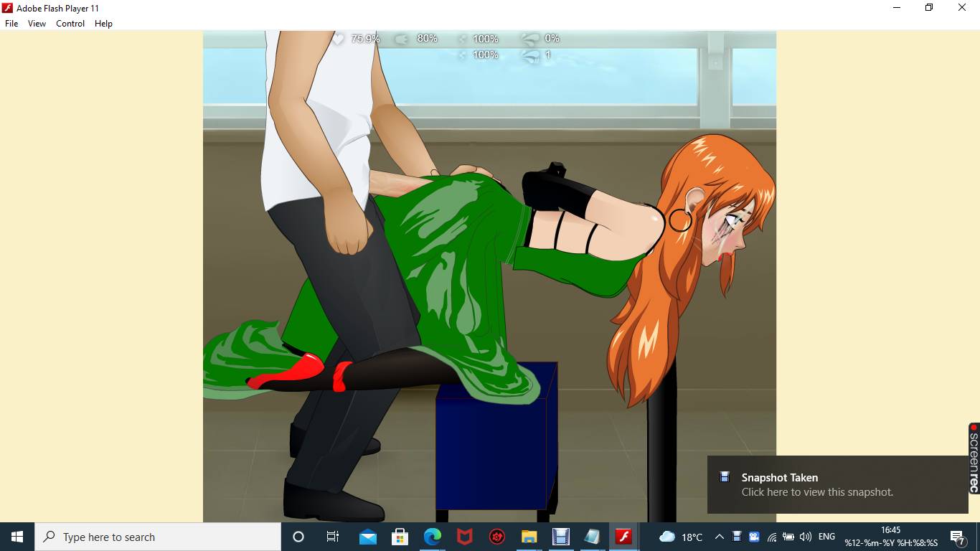Select the Flash Player taskbar icon

623,537
